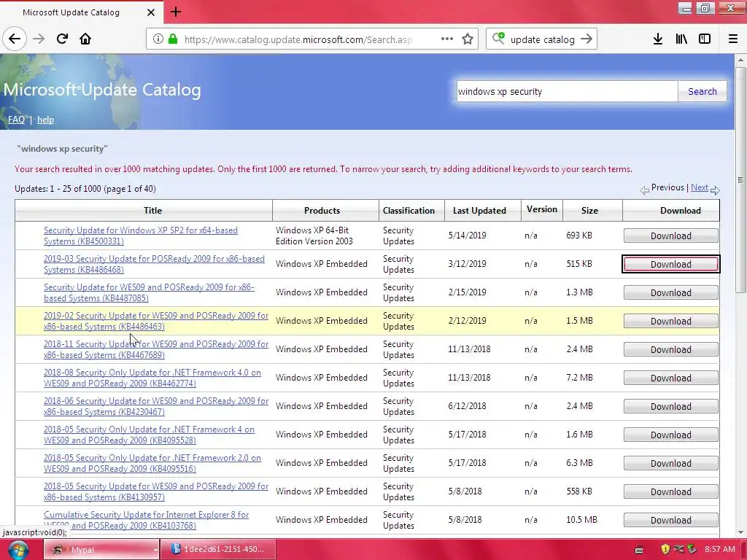
Task: Click the browser 'update catalog' search box
Action: [543, 39]
